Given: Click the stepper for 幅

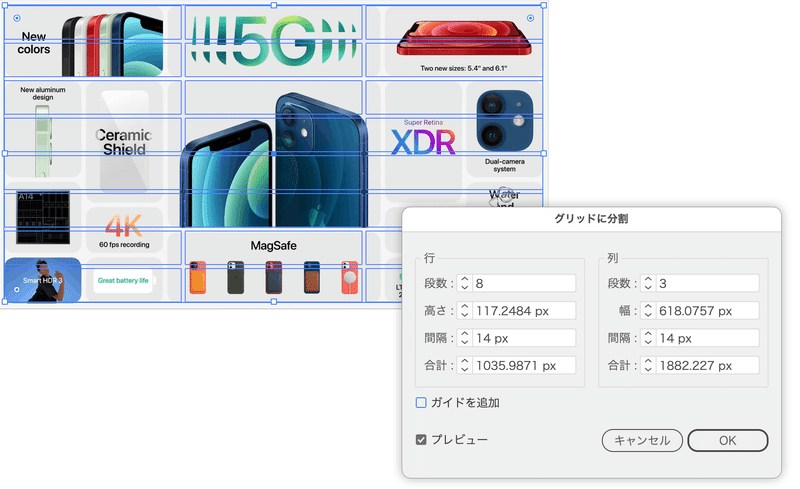Looking at the screenshot, I should [648, 310].
